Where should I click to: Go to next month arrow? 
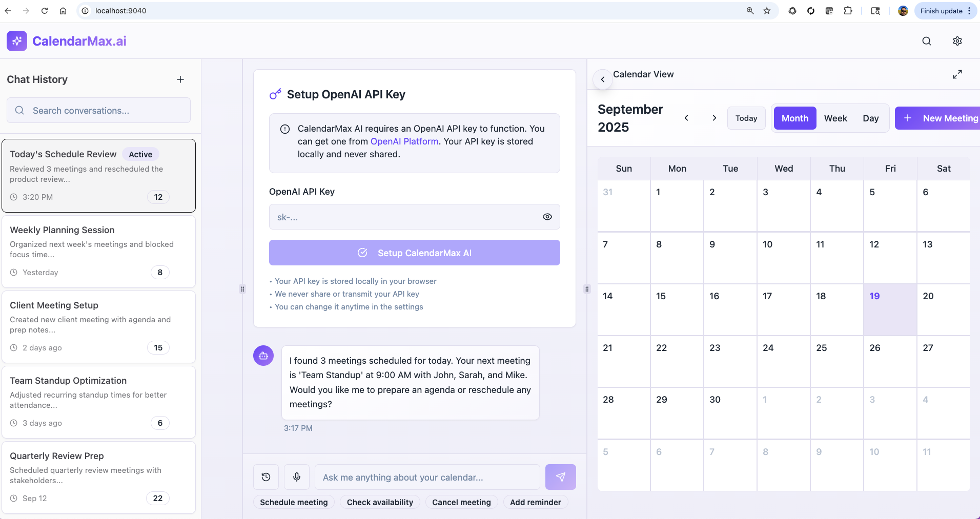coord(714,118)
